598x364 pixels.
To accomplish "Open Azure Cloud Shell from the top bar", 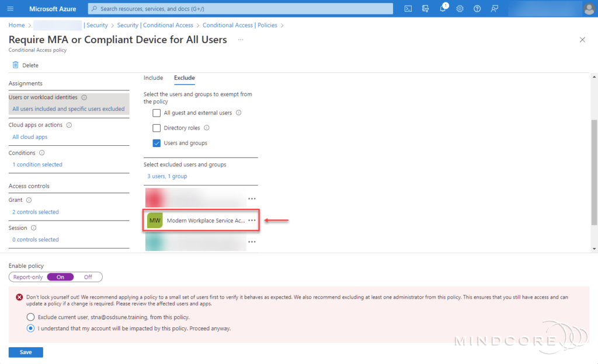I will [x=408, y=9].
